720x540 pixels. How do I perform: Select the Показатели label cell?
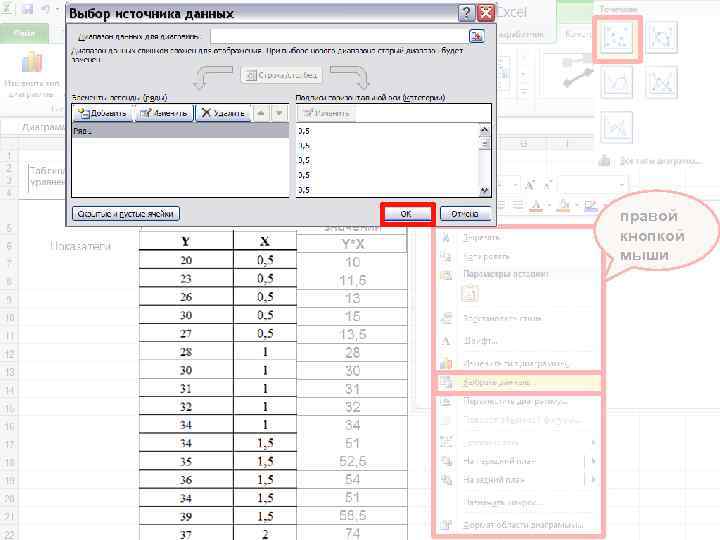tap(80, 246)
